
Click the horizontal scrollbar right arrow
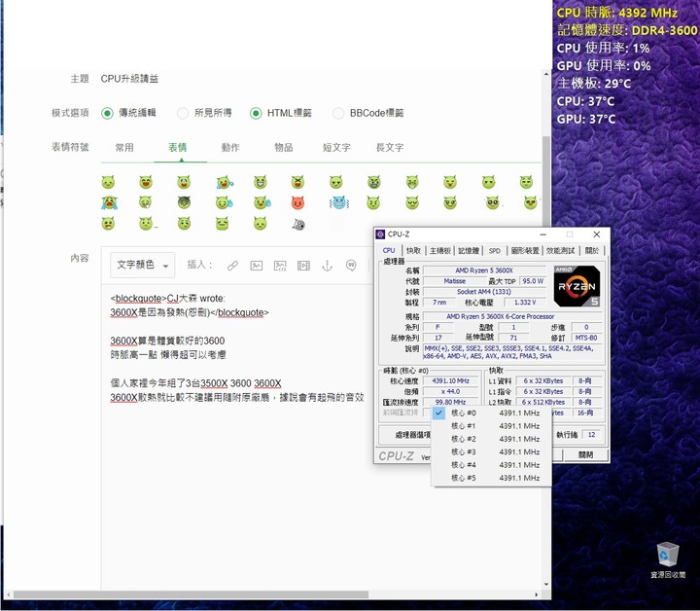pyautogui.click(x=536, y=594)
